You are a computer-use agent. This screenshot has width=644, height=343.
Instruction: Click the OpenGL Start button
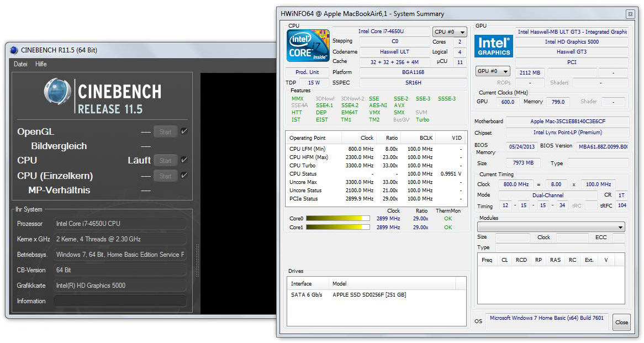pos(166,132)
